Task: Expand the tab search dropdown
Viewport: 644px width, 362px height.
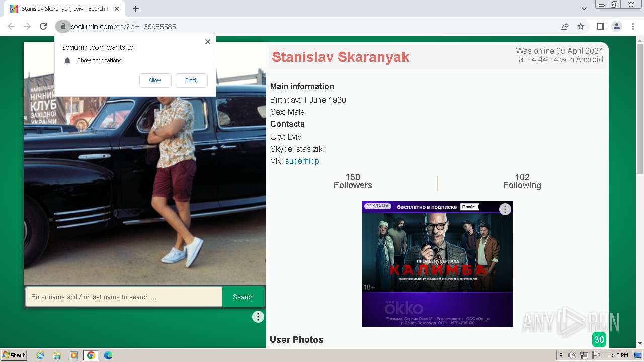Action: [584, 9]
